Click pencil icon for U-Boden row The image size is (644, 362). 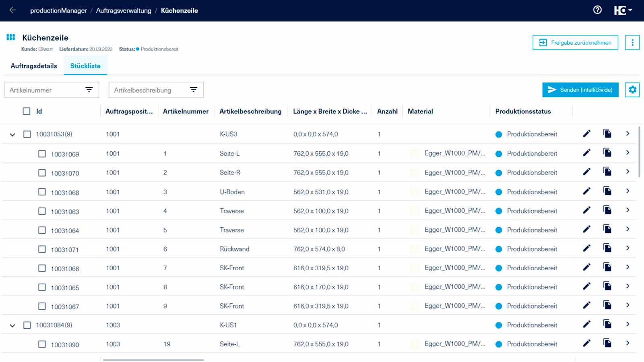click(586, 191)
